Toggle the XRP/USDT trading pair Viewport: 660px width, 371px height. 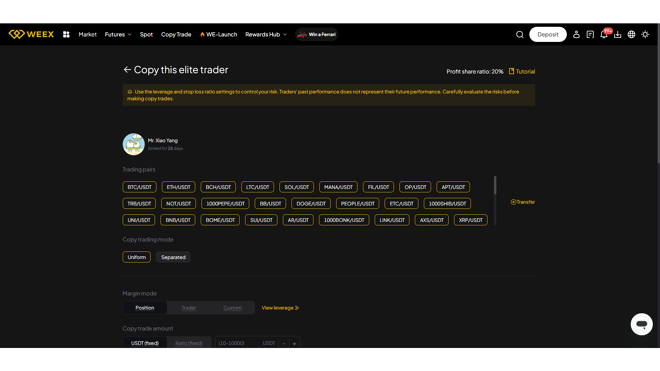click(471, 220)
